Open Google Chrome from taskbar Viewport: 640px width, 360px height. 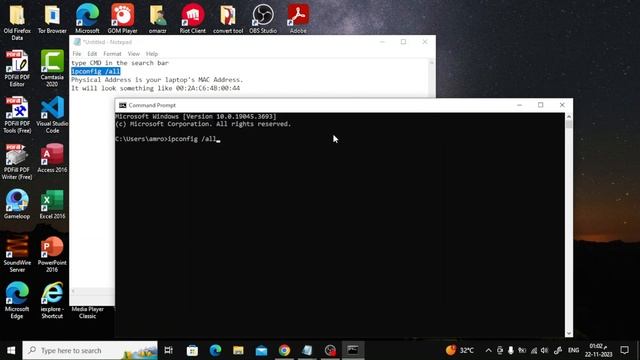pyautogui.click(x=284, y=350)
